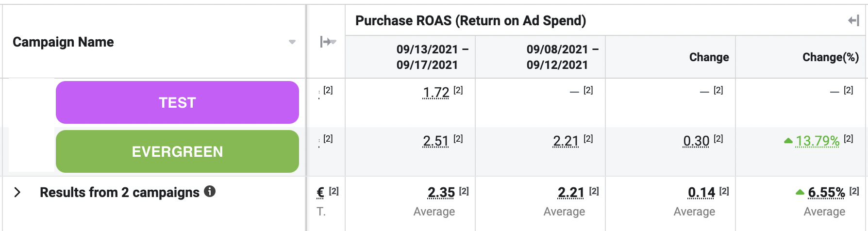Click the 0.30 change value for EVERGREEN

[696, 141]
